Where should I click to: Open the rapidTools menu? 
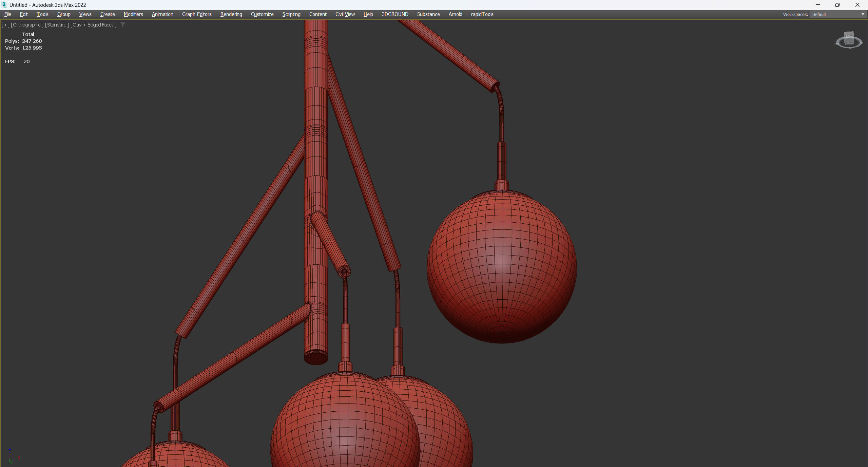coord(482,14)
